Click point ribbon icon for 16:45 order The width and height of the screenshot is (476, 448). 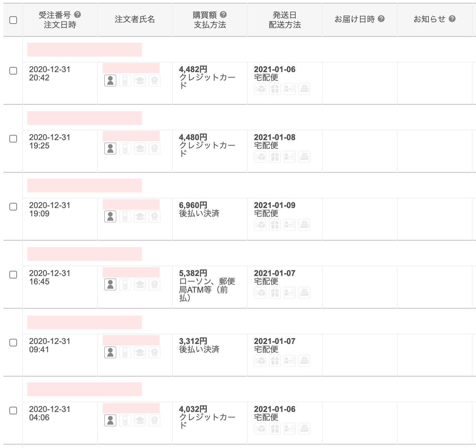click(154, 285)
